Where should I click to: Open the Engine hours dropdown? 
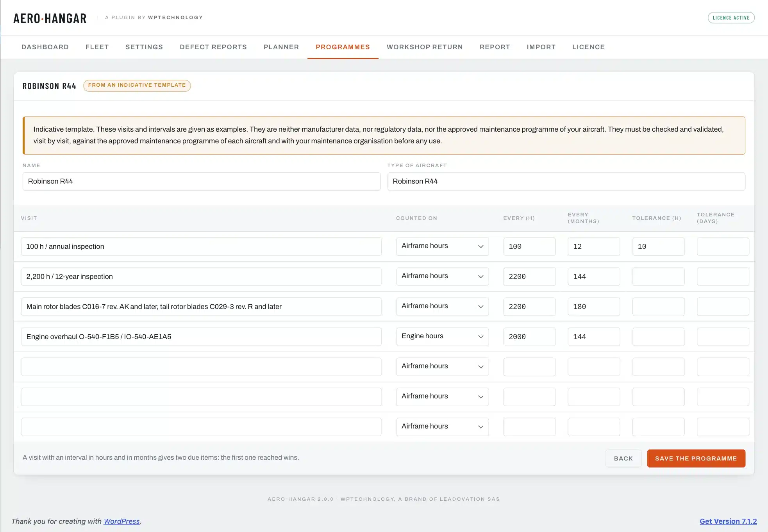pos(442,337)
